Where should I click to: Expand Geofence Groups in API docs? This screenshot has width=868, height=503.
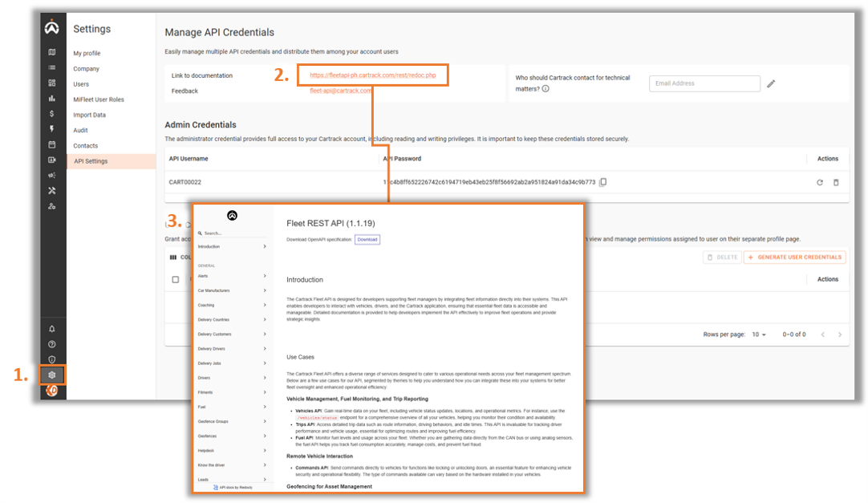[233, 422]
